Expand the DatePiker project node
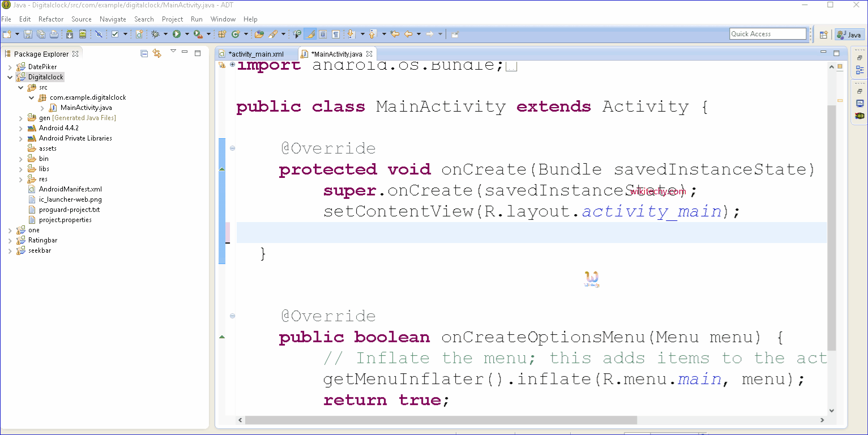Viewport: 868px width, 435px height. 10,67
